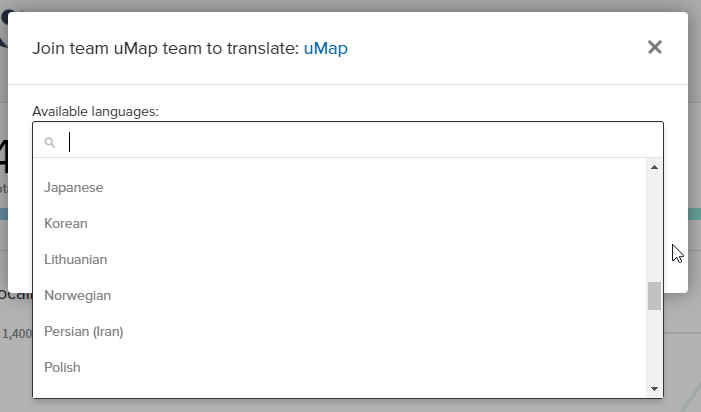
Task: Choose Korean in the available languages
Action: pos(66,223)
